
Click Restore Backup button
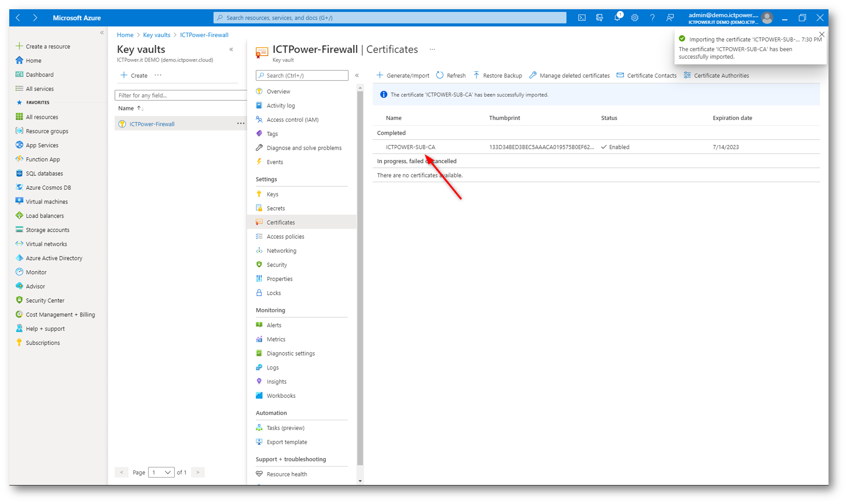pos(498,75)
